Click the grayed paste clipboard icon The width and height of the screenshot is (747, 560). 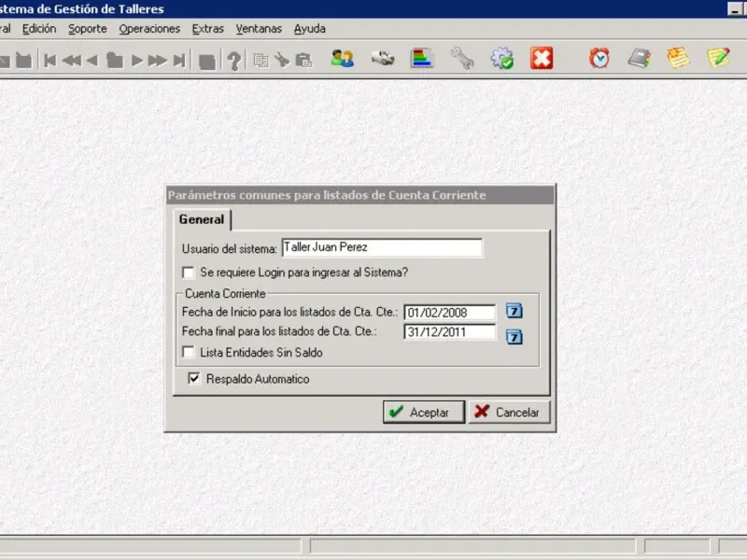point(303,61)
